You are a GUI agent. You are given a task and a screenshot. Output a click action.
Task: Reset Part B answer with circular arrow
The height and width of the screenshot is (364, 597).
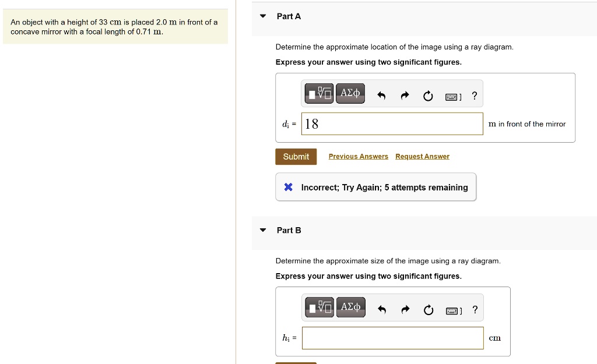429,310
